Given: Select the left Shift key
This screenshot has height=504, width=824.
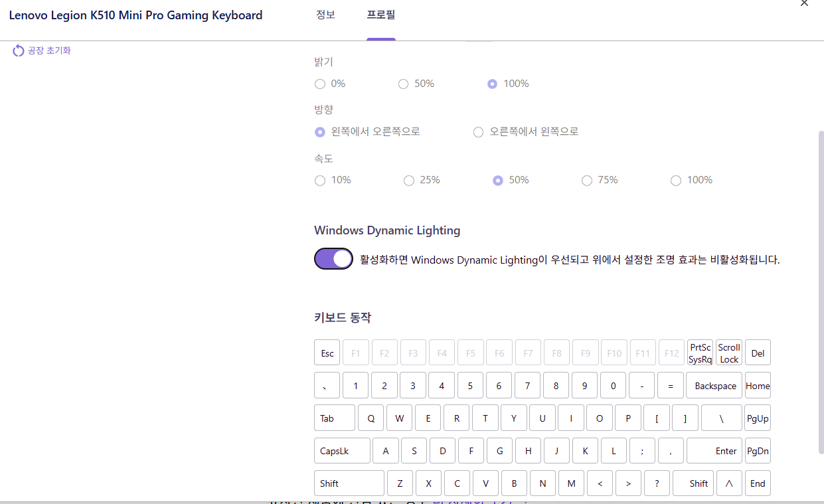Looking at the screenshot, I should (x=349, y=483).
